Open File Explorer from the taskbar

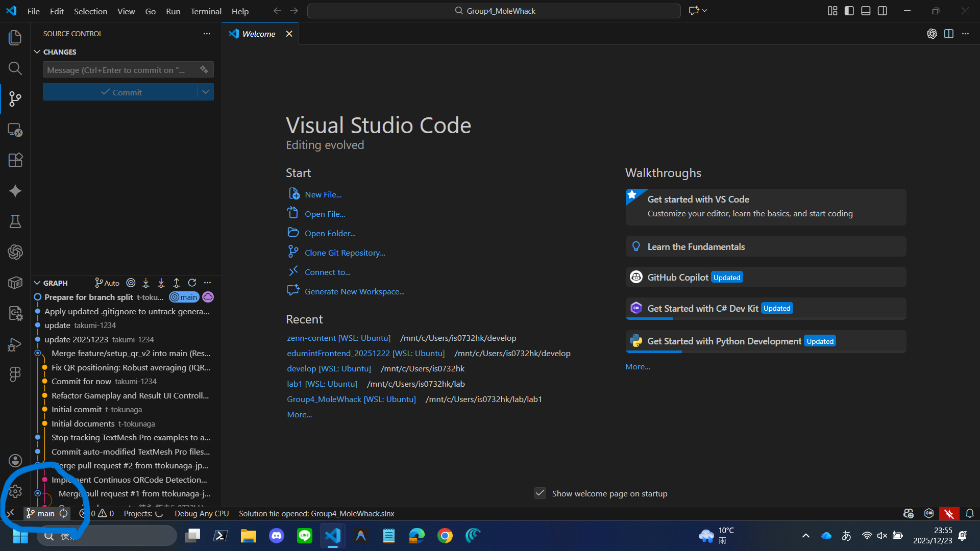tap(249, 536)
